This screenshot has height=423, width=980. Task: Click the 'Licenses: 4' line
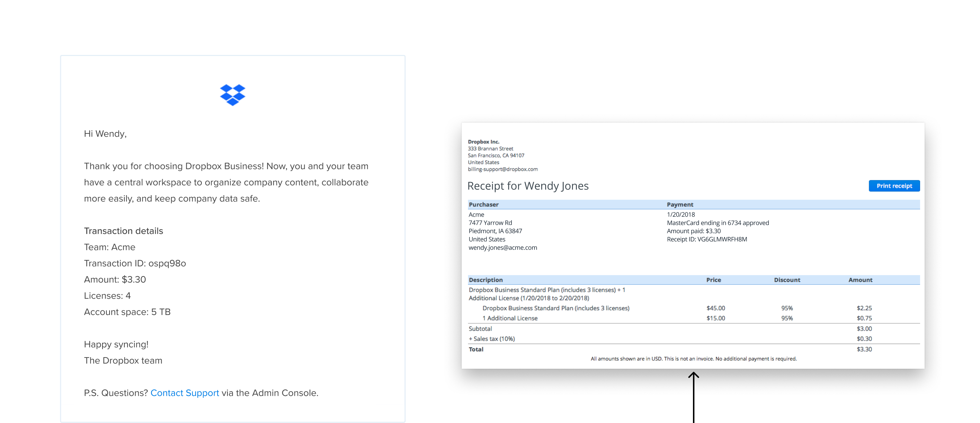(x=107, y=296)
